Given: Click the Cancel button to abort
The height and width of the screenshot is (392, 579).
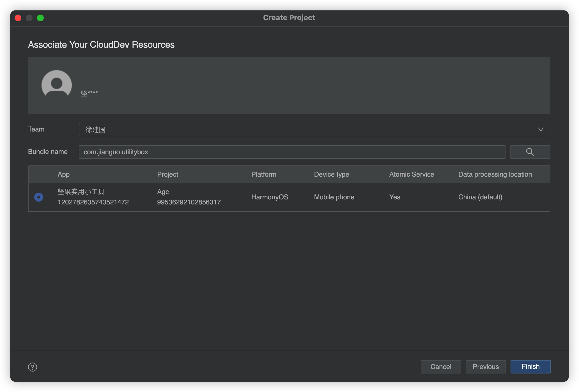Looking at the screenshot, I should tap(441, 367).
